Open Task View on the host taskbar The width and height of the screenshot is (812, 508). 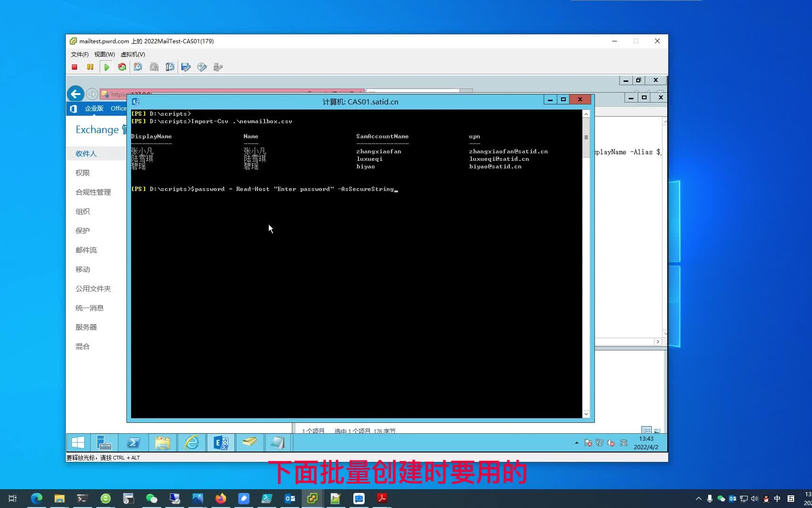13,499
